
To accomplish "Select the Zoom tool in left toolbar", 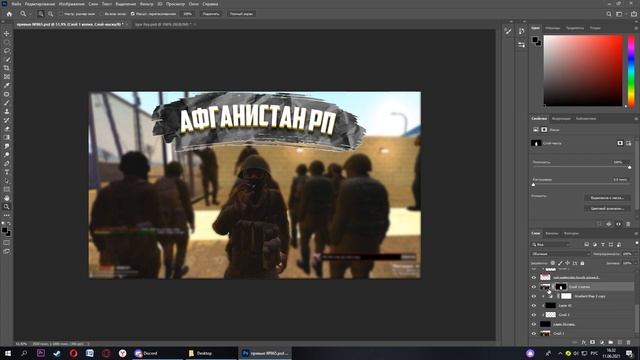I will click(7, 207).
